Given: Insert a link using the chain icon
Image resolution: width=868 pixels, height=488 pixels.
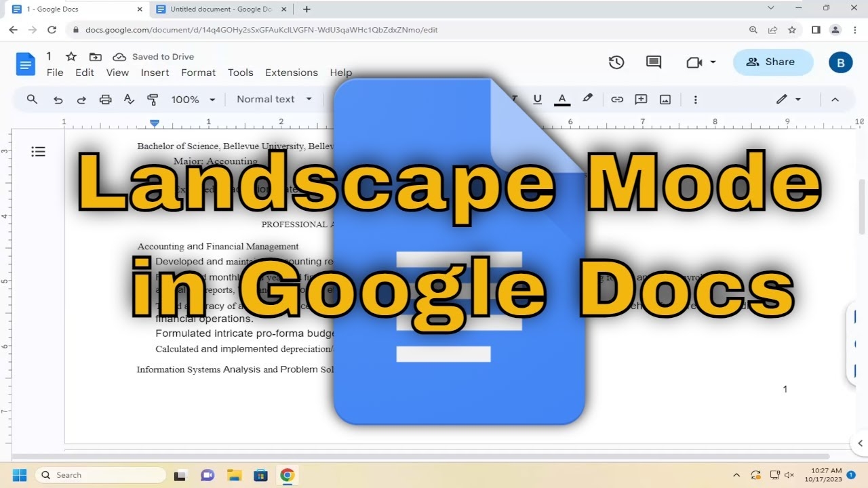Looking at the screenshot, I should click(617, 100).
